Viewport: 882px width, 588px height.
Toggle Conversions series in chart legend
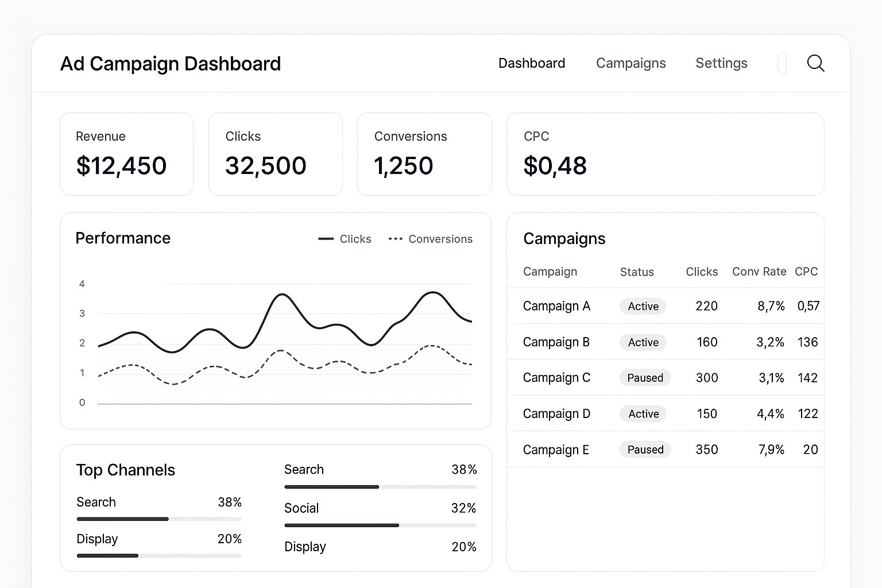click(431, 239)
